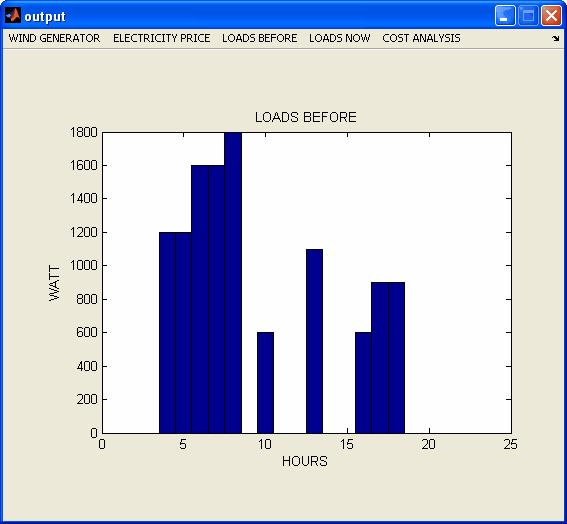The image size is (567, 524).
Task: Open the COST ANALYSIS menu
Action: (421, 38)
